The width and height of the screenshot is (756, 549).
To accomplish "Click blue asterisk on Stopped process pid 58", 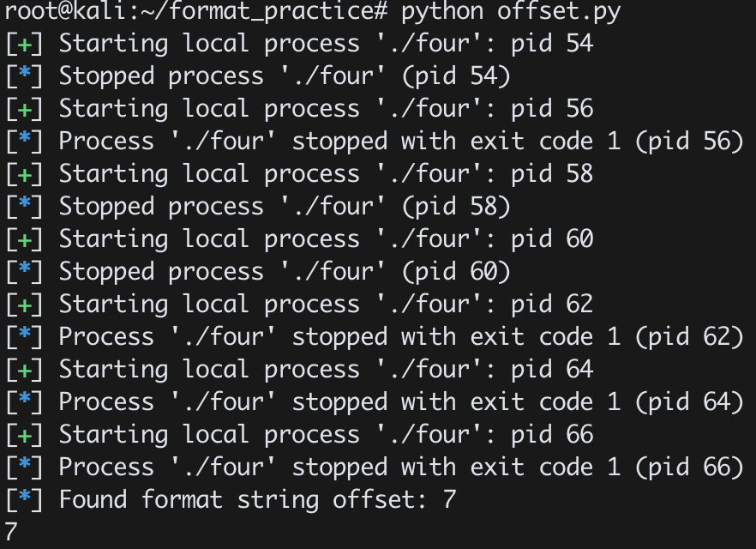I will tap(25, 204).
